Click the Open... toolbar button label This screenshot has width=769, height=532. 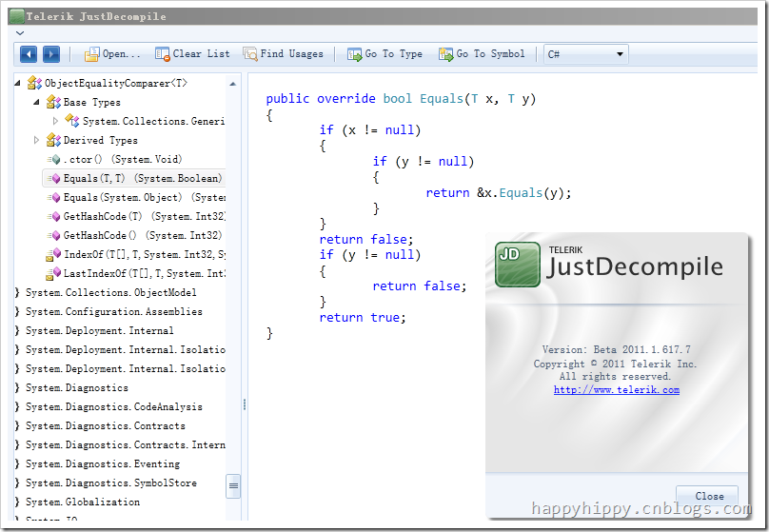point(121,54)
